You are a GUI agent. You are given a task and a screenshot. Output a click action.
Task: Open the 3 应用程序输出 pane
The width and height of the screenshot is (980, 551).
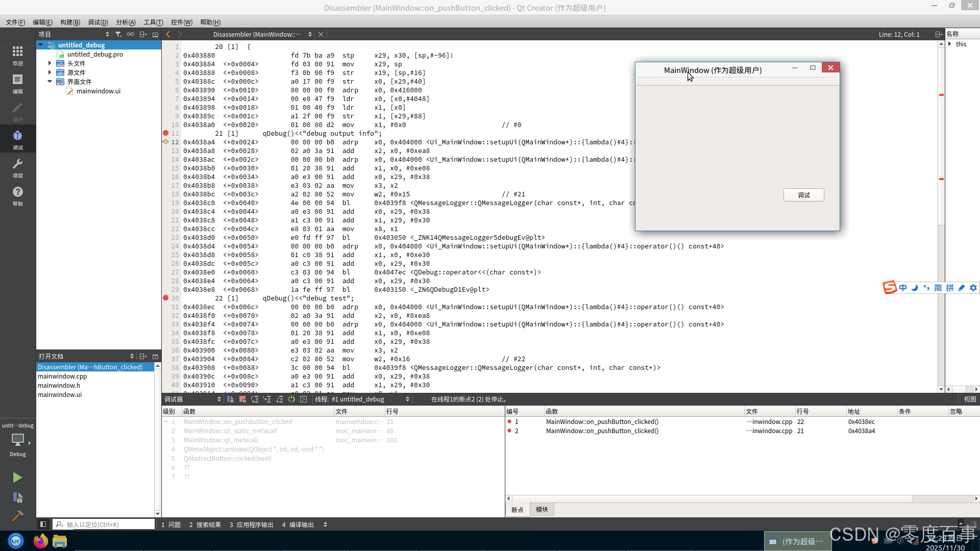point(251,524)
